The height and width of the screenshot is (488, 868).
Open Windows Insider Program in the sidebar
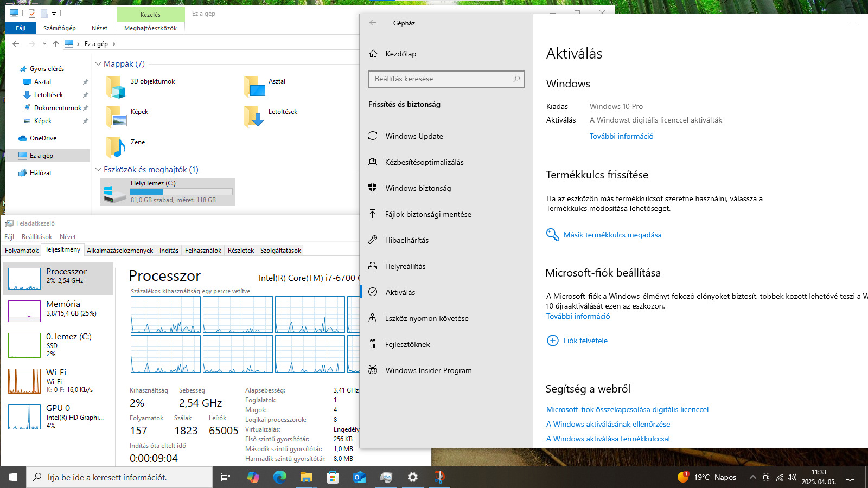[446, 370]
